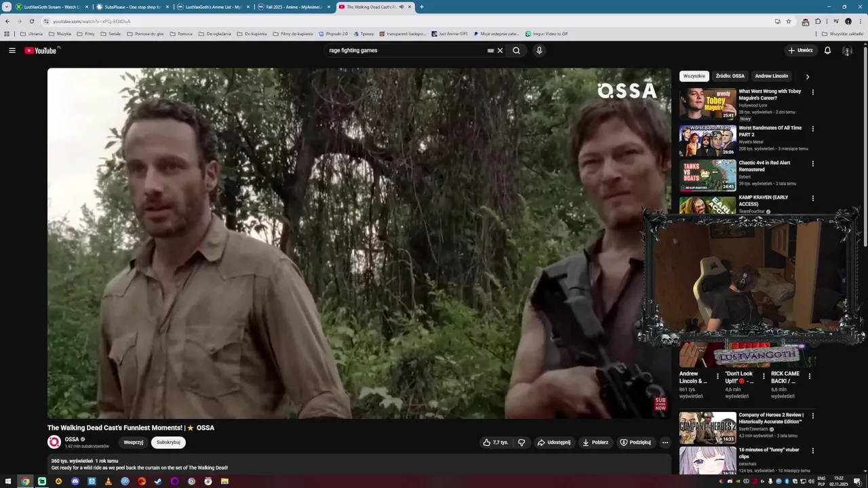Switch to the LustVanGoth Stream tab
868x488 pixels.
[52, 7]
